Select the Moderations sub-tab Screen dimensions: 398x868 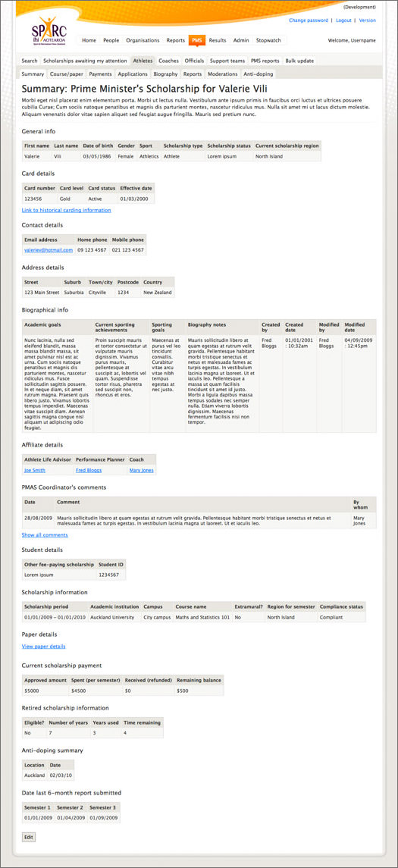(223, 74)
